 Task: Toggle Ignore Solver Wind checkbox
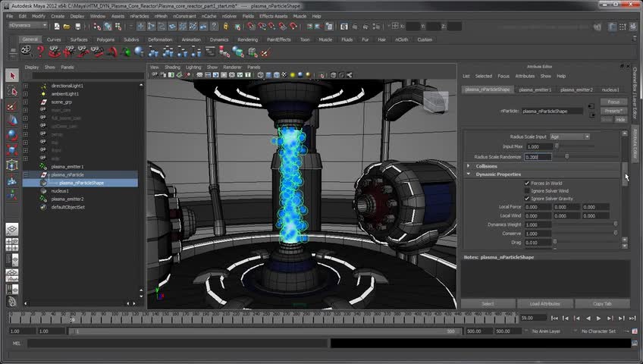pos(527,191)
